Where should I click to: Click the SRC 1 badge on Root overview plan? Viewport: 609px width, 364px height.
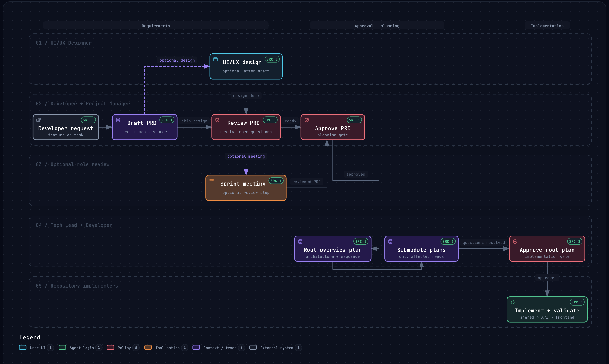click(361, 242)
